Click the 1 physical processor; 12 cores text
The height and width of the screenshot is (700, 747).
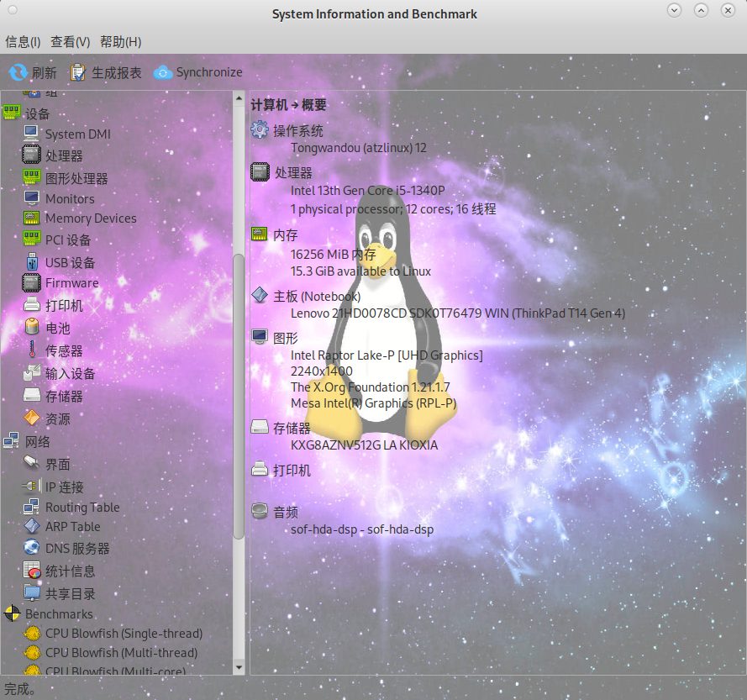[x=393, y=209]
